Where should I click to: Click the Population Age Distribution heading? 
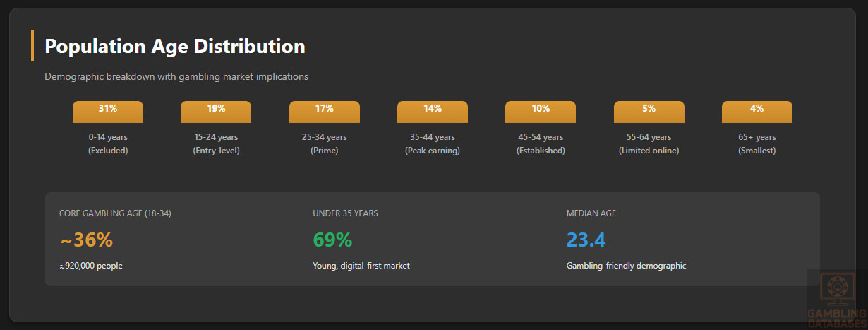click(x=175, y=47)
